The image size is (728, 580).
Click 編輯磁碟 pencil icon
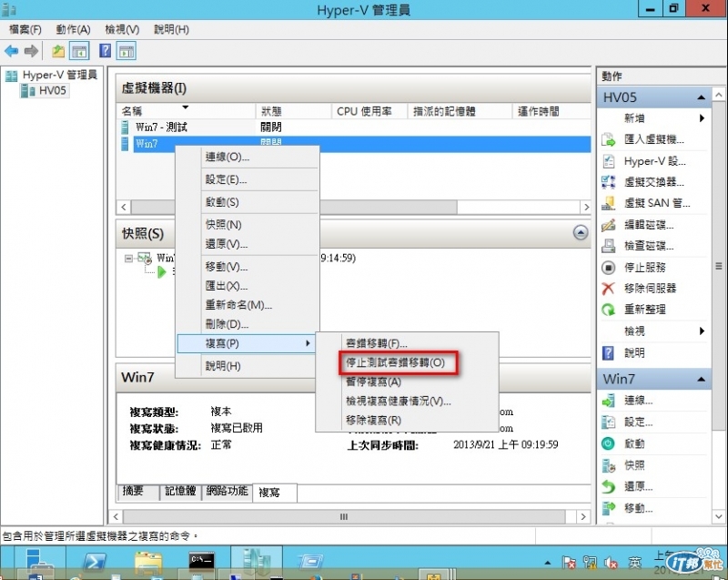[608, 225]
